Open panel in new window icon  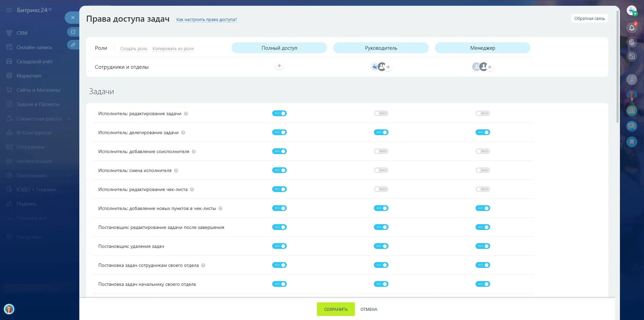(73, 32)
